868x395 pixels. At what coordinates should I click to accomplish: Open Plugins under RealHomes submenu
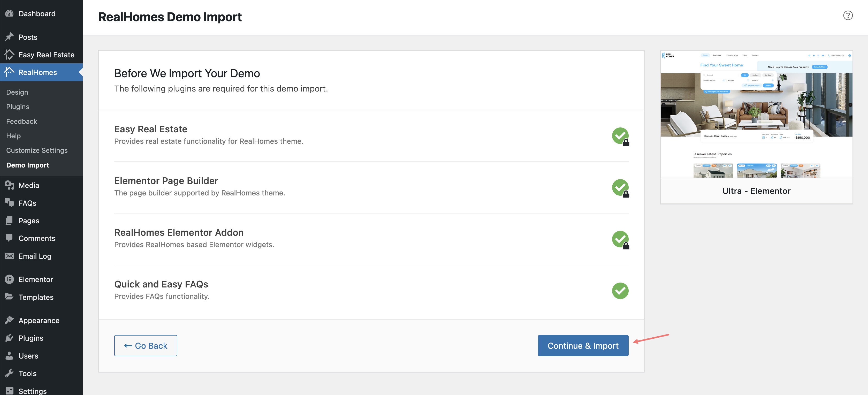tap(18, 107)
